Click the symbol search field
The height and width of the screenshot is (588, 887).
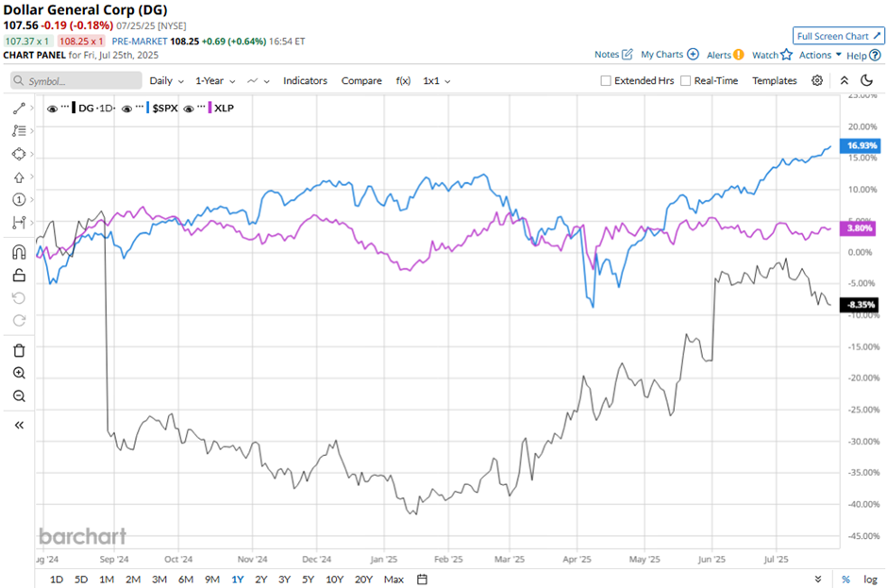coord(76,80)
